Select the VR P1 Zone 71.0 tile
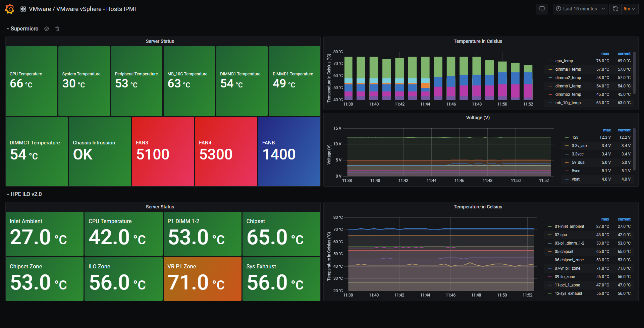The width and height of the screenshot is (644, 328). [x=203, y=279]
